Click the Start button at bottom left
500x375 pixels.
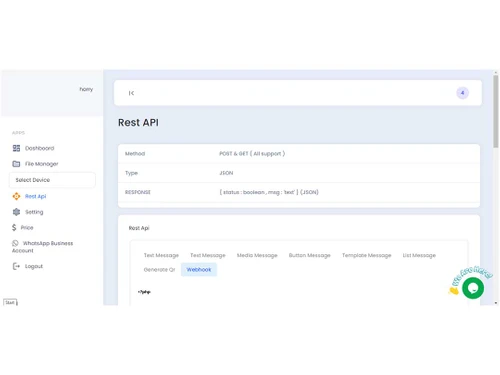click(10, 302)
